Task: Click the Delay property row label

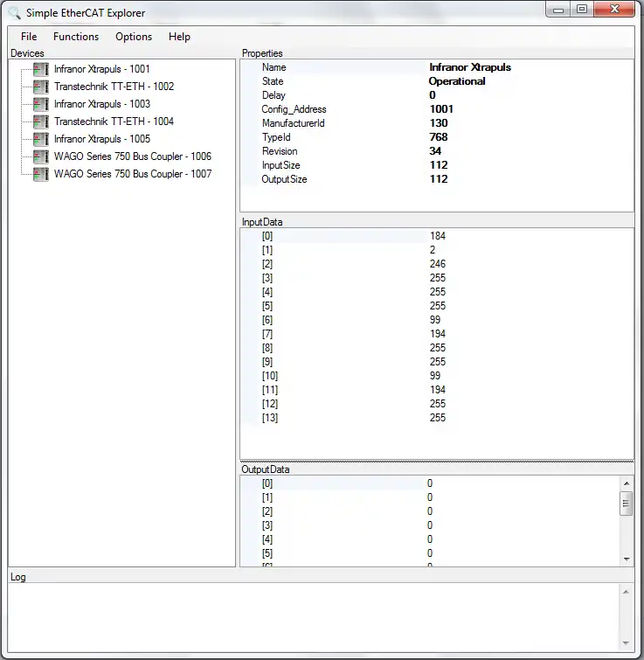Action: (x=274, y=95)
